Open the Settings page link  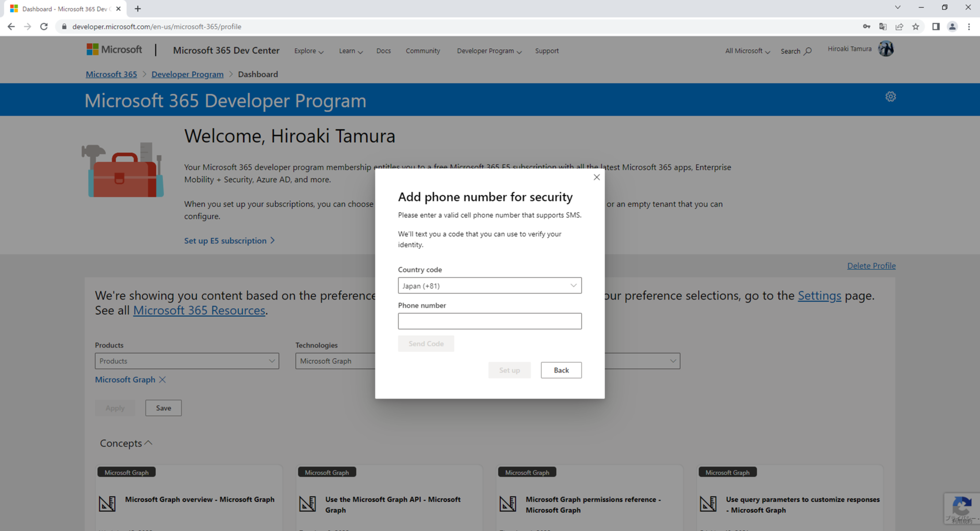tap(819, 296)
